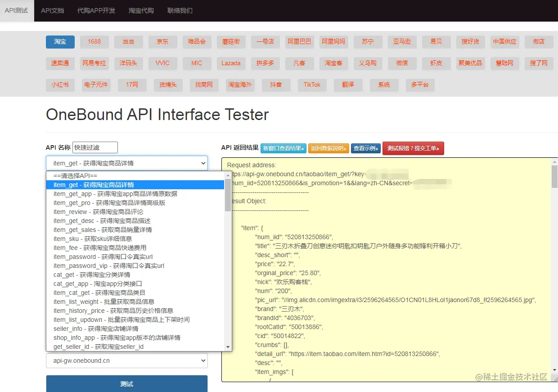Viewport: 558px width, 392px height.
Task: Open the API文档 navigation tab
Action: 52,10
